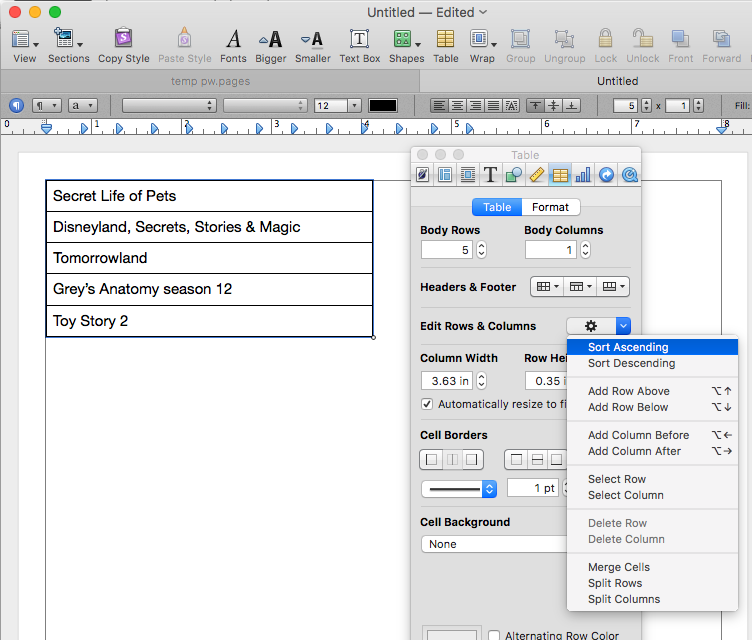Open Layout inspector in Table panel

pos(445,175)
